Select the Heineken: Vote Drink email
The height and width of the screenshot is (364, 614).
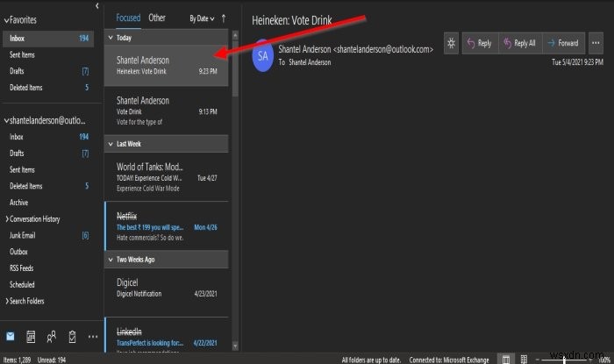coord(166,66)
